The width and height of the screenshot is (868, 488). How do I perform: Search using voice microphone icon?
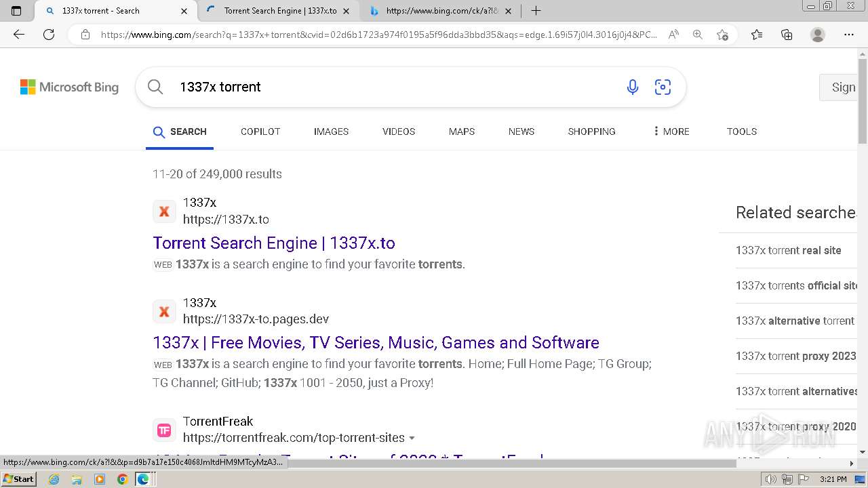click(x=633, y=87)
